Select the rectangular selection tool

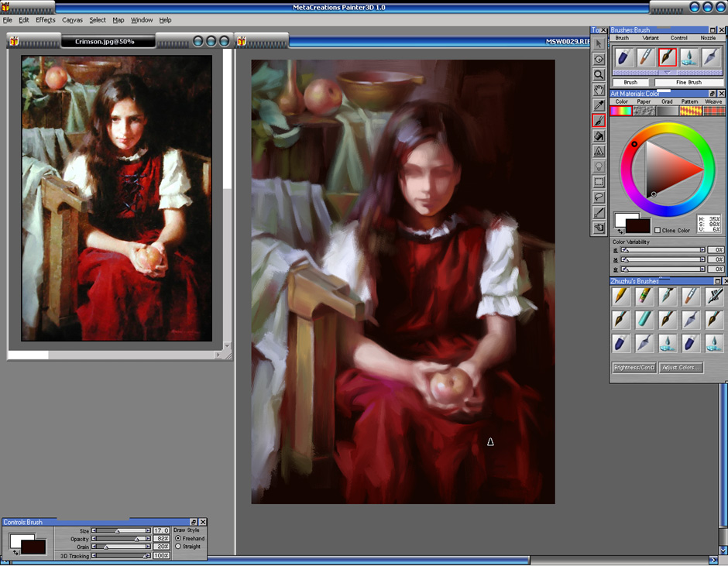coord(599,181)
